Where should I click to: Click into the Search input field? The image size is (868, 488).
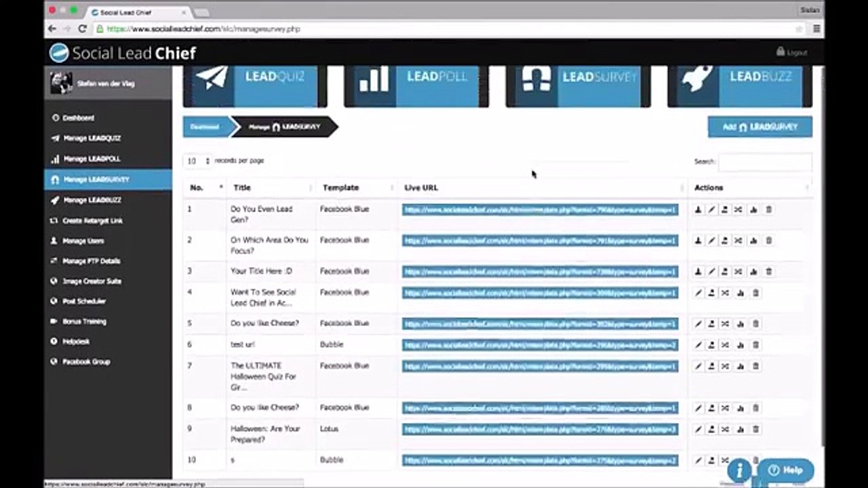click(x=764, y=162)
